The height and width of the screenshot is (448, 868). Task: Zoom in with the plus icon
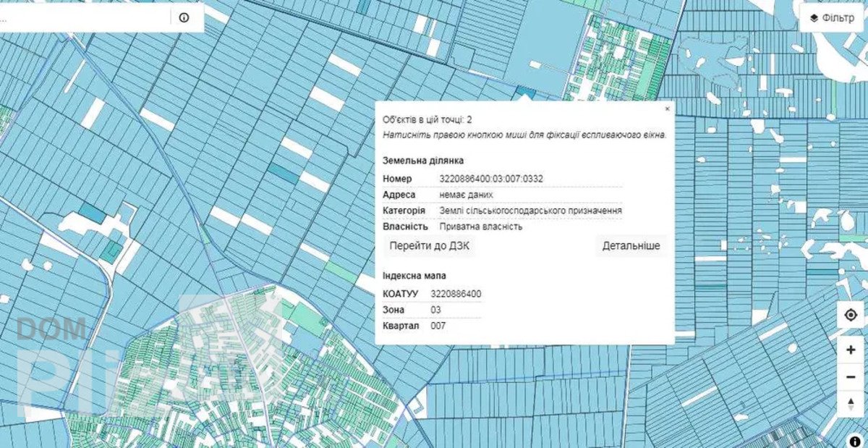851,350
